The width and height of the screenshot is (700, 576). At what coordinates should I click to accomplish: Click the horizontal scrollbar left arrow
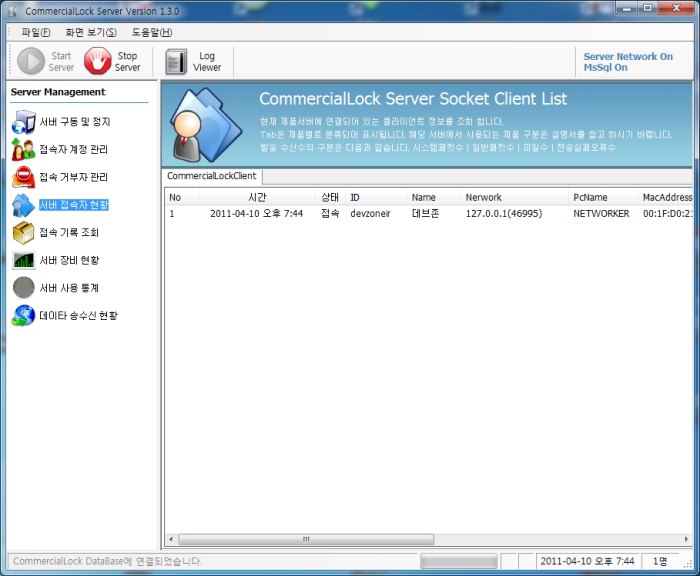171,539
